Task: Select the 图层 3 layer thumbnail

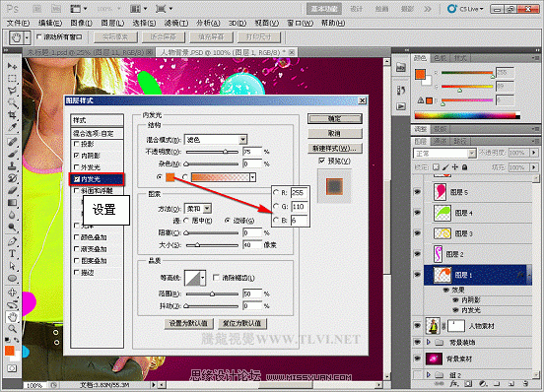Action: point(442,233)
